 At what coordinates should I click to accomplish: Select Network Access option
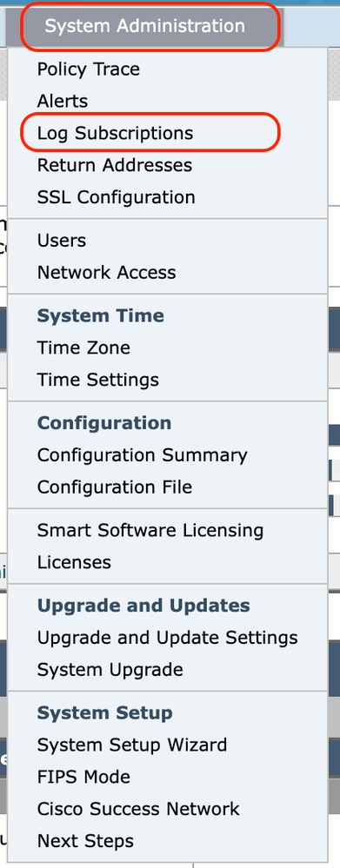pos(106,272)
